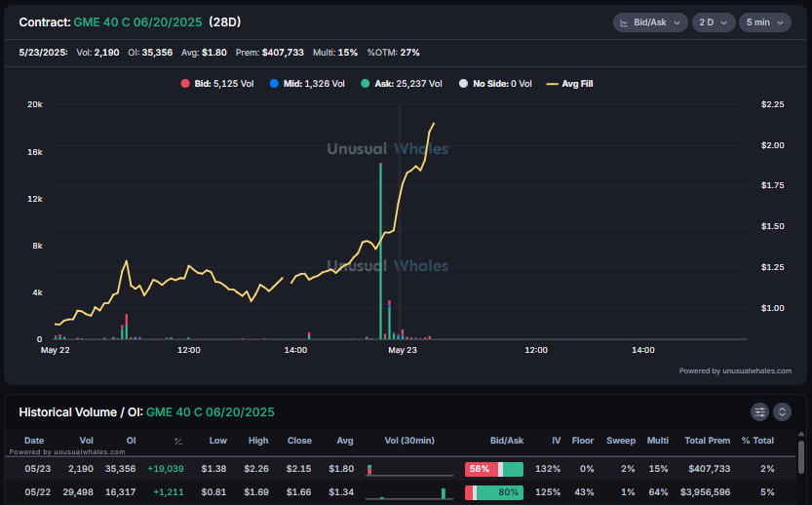812x505 pixels.
Task: Sort table by Vol column
Action: (87, 441)
